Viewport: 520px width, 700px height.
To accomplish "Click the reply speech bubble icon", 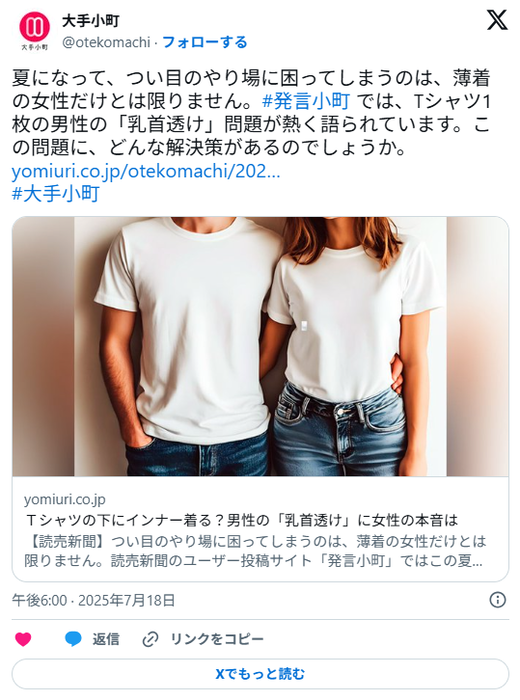I will click(73, 639).
